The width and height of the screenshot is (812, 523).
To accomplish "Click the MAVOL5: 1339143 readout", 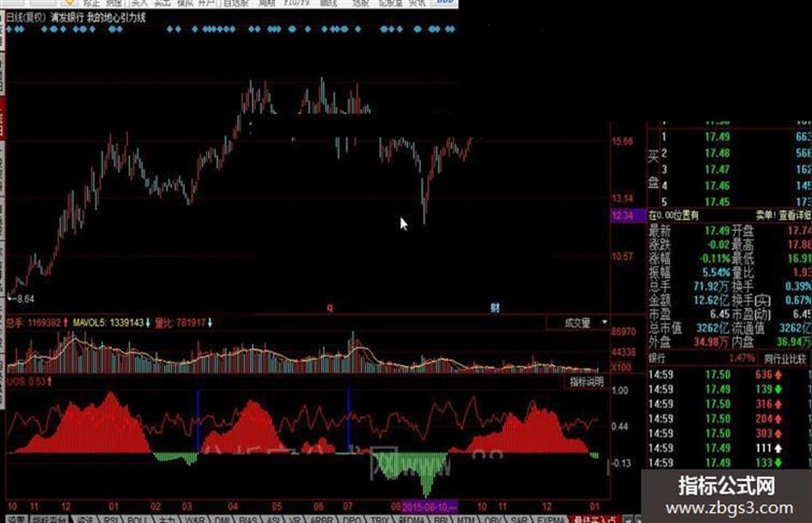I will 111,323.
